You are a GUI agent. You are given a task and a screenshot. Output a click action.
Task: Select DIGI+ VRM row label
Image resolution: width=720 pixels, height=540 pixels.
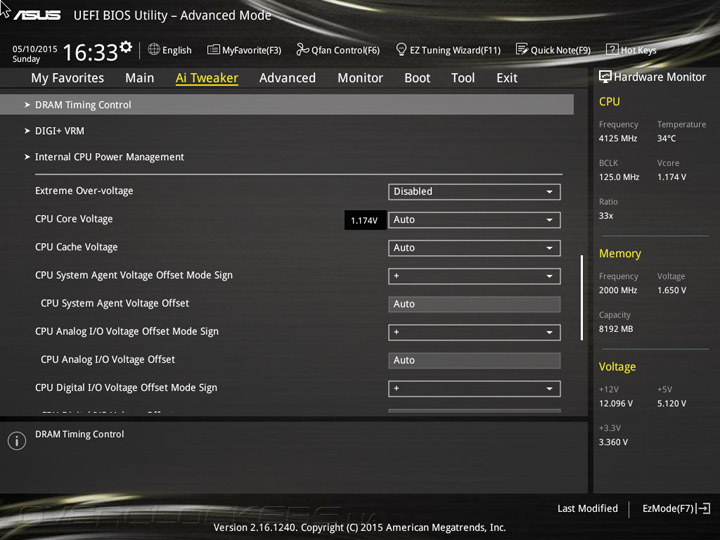(60, 131)
